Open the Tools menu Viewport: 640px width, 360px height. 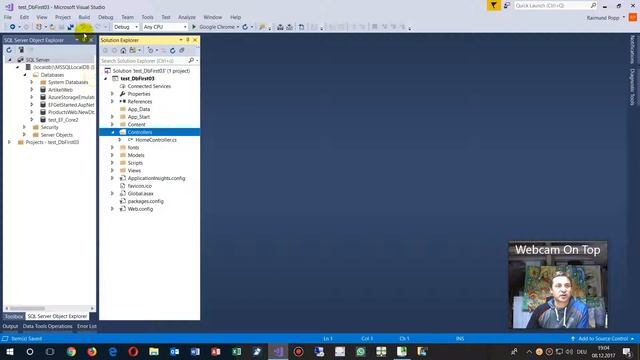147,17
